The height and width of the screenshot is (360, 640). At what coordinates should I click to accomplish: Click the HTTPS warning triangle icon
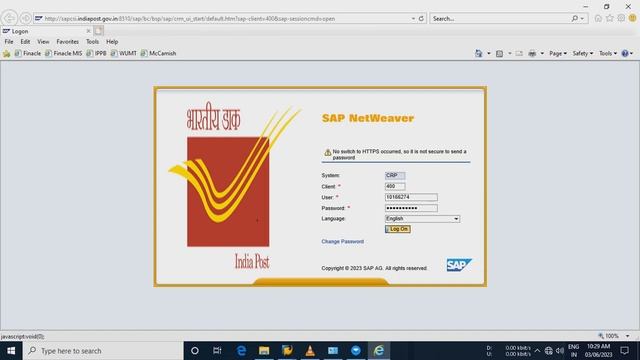click(x=327, y=153)
